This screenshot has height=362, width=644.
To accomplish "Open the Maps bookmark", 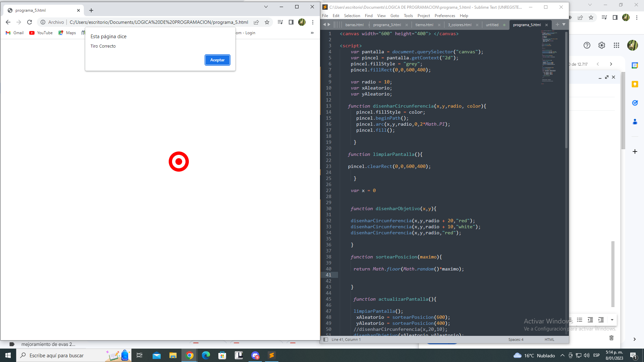I will tap(67, 33).
